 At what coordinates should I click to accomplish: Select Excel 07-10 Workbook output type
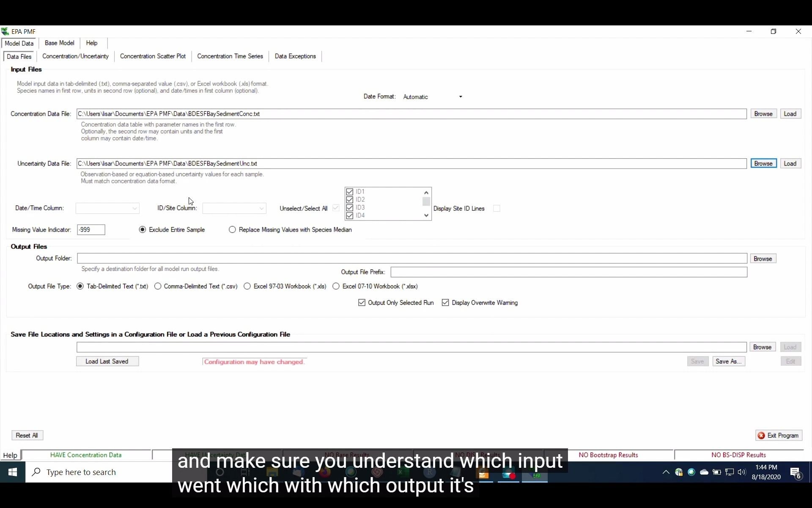(x=336, y=286)
